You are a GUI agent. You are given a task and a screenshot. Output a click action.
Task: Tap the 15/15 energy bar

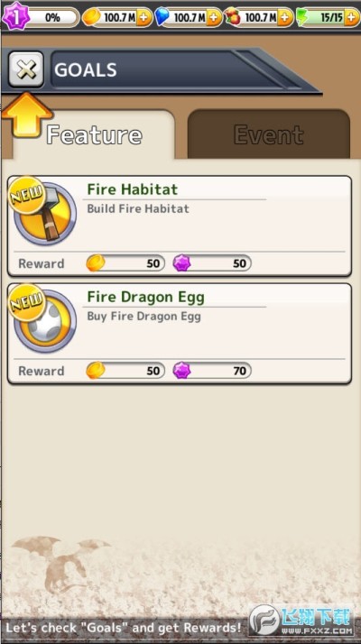[x=326, y=18]
